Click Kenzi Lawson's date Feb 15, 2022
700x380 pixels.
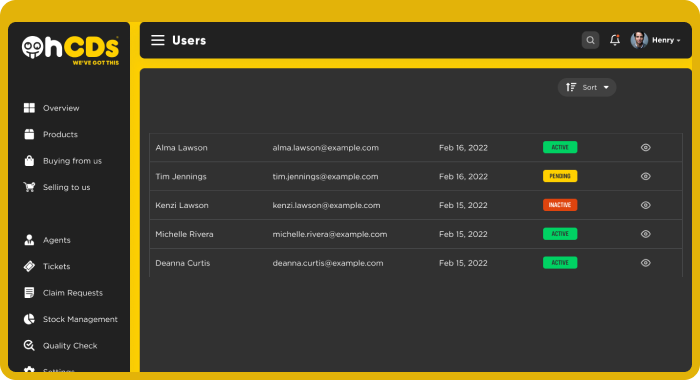click(463, 205)
